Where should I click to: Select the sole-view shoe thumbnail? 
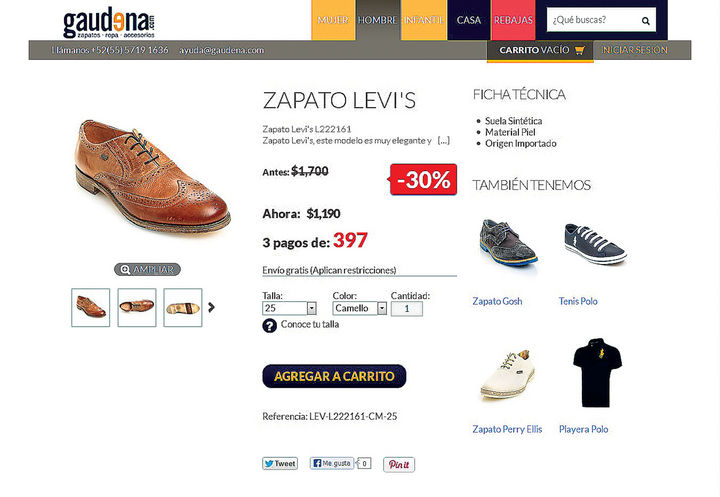pos(183,307)
